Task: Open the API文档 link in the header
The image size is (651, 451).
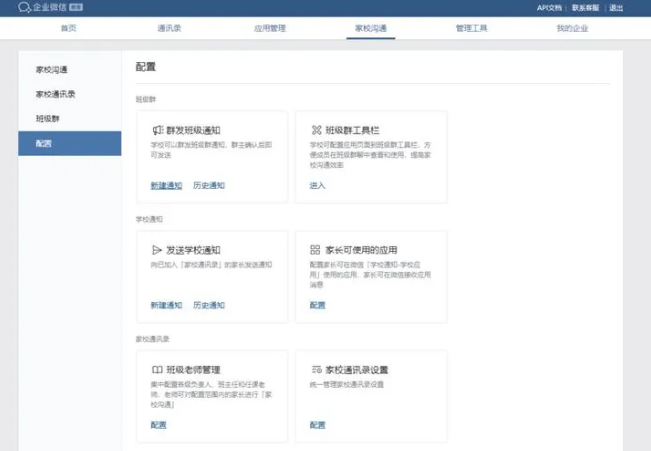Action: 549,8
